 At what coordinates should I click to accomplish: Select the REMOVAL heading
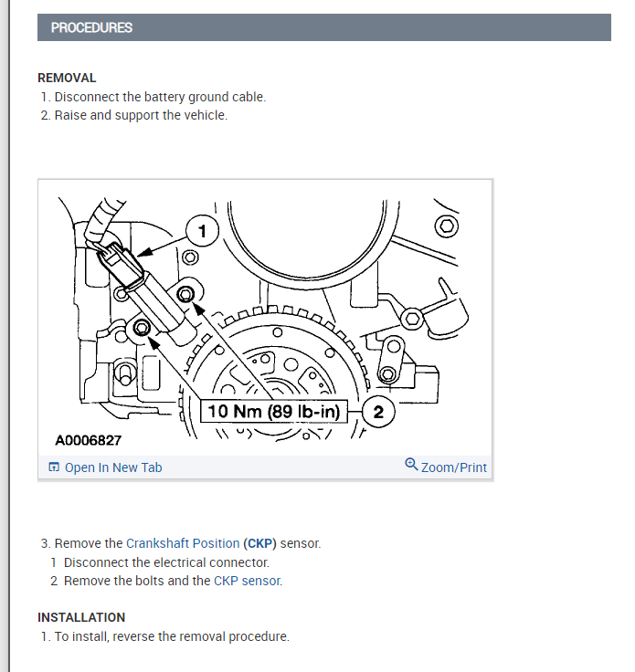(x=67, y=78)
